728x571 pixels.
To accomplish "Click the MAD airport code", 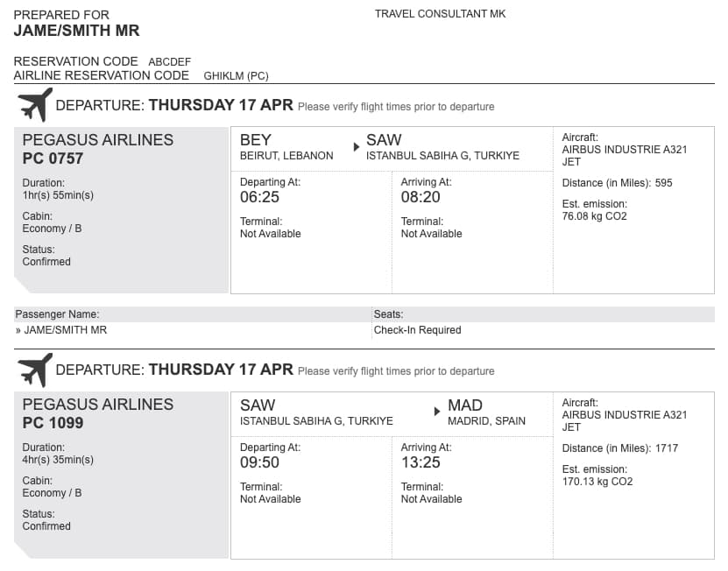I will coord(465,405).
